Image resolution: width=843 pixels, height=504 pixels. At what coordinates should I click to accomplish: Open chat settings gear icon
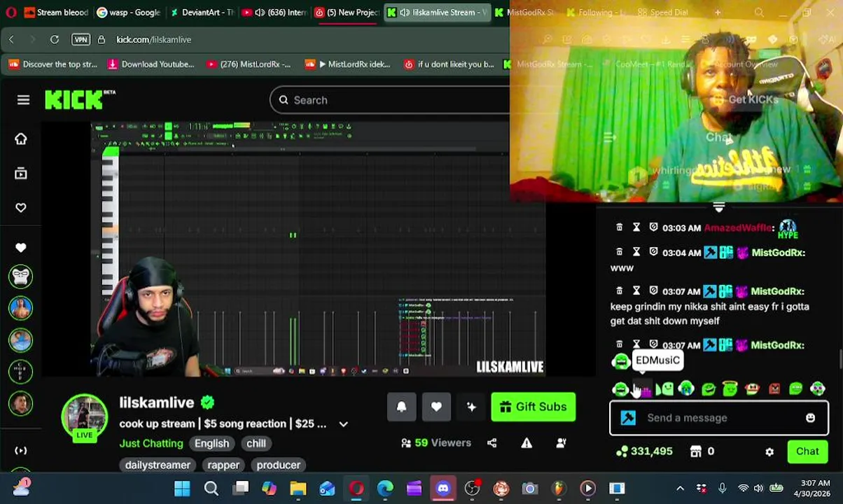(x=769, y=452)
